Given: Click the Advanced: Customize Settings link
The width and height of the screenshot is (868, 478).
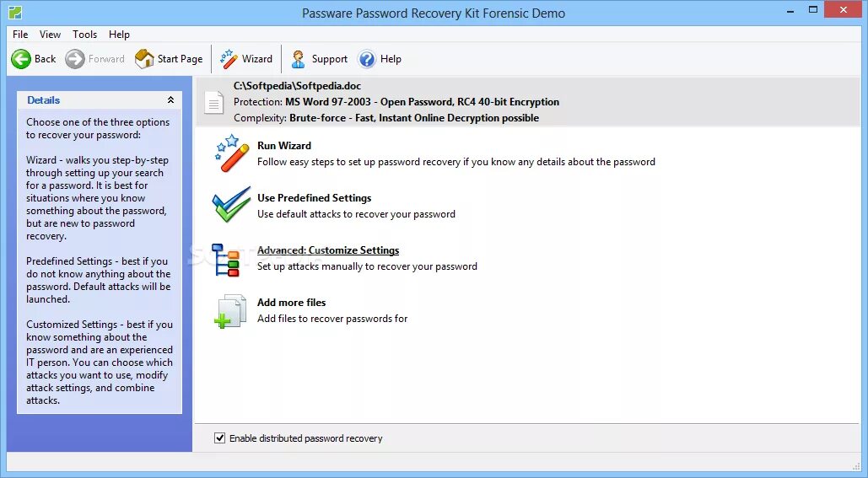Looking at the screenshot, I should pyautogui.click(x=328, y=250).
